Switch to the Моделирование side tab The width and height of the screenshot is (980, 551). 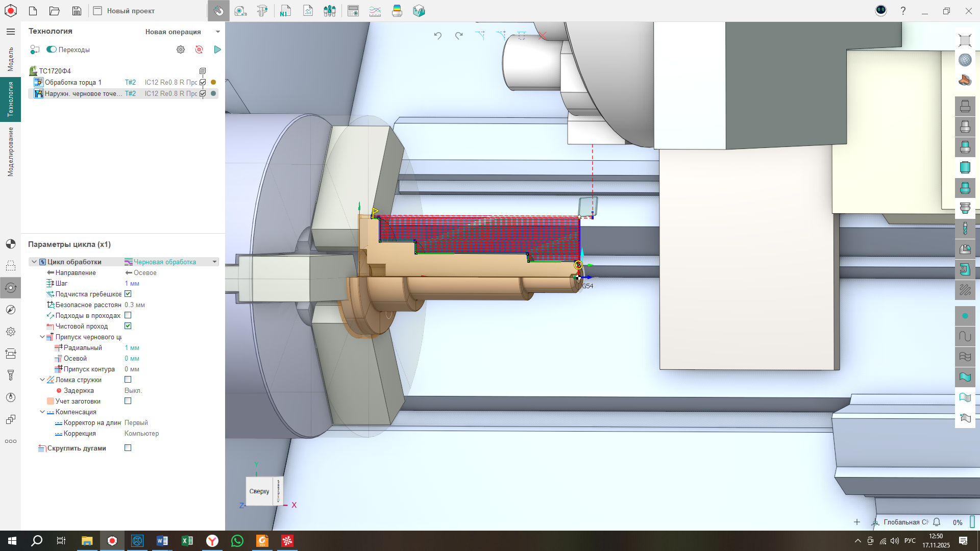10,152
